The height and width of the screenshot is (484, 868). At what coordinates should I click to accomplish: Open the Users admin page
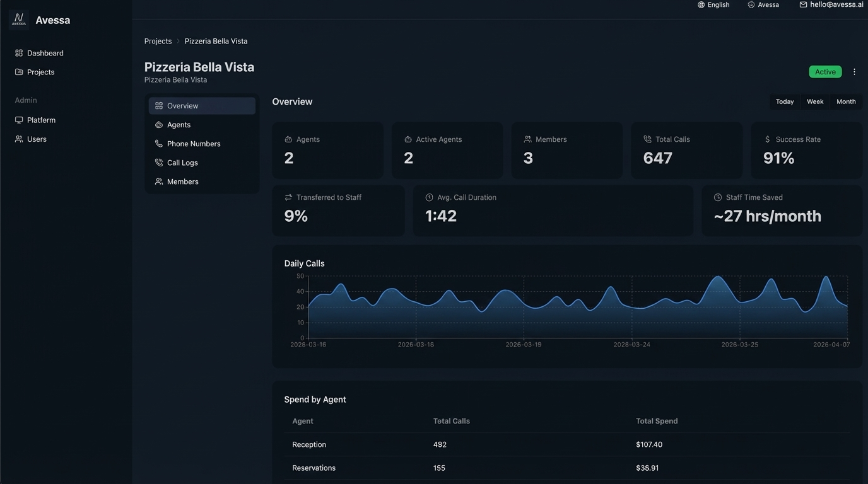(18, 139)
